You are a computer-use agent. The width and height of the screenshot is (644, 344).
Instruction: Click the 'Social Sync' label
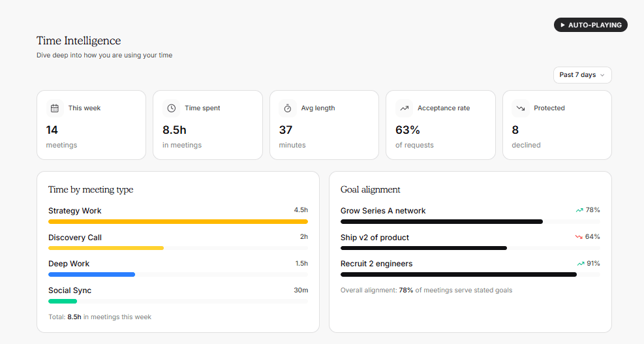coord(70,290)
